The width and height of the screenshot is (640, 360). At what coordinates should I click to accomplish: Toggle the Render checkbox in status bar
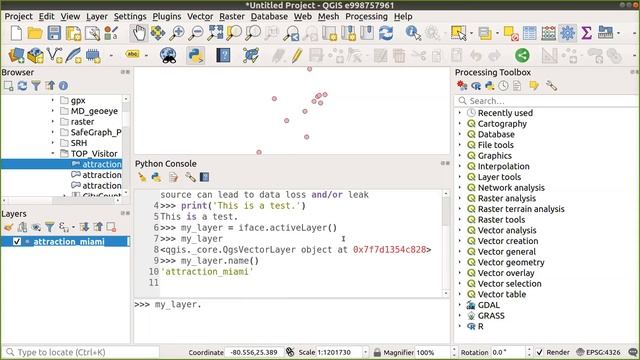tap(540, 352)
